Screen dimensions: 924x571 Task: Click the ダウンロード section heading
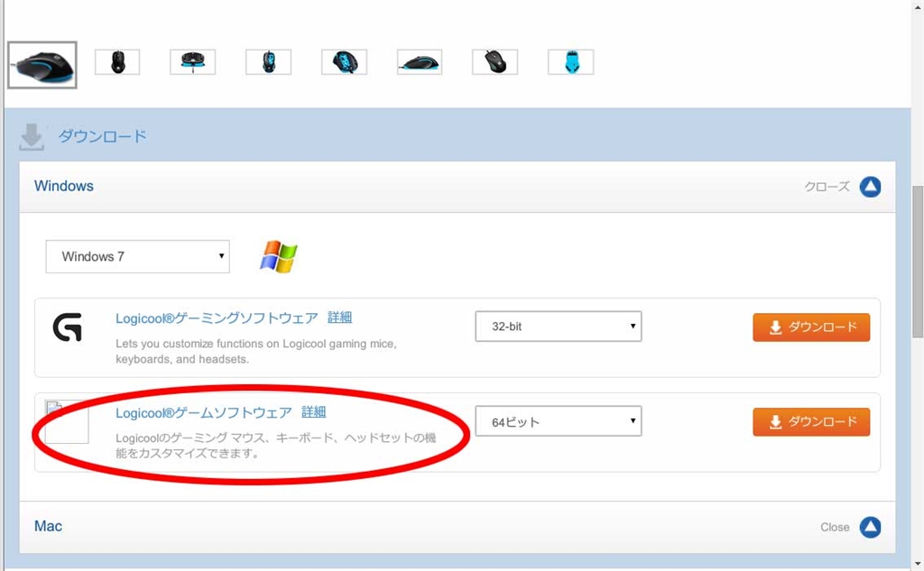(102, 137)
